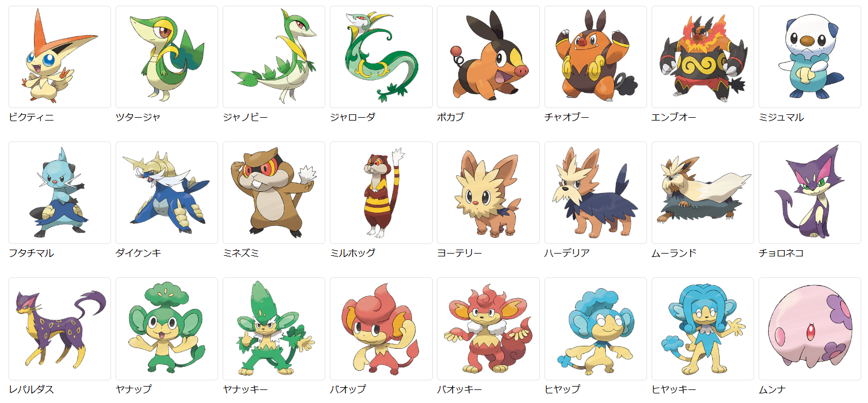Image resolution: width=868 pixels, height=403 pixels.
Task: Click the ジャローダ serpent artwork
Action: [381, 57]
